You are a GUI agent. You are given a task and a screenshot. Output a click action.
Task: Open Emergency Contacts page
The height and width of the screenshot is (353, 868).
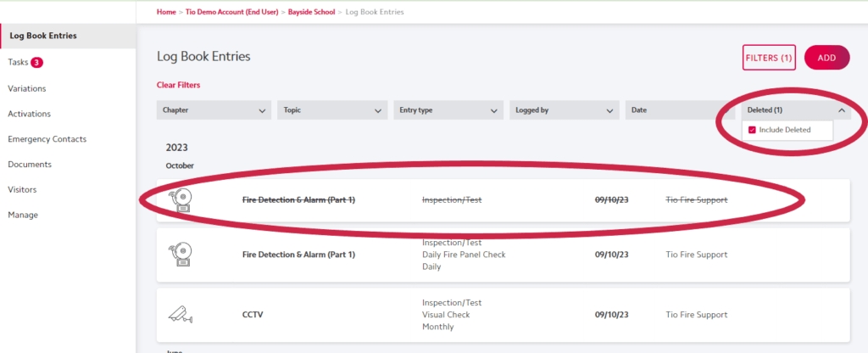pos(47,139)
